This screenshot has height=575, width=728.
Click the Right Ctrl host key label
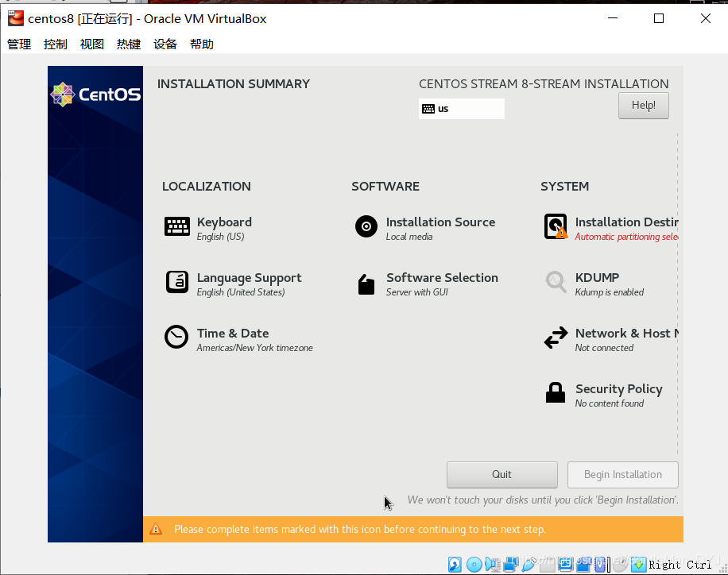680,565
